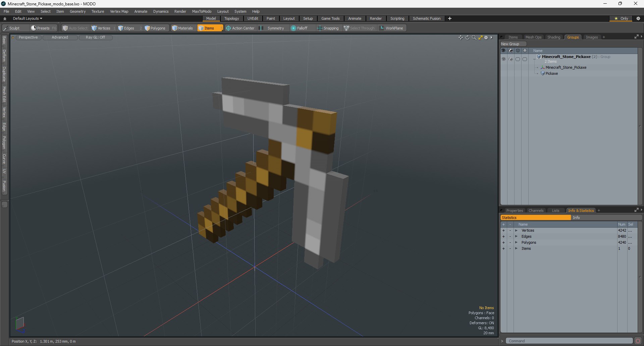Viewport: 644px width, 346px height.
Task: Toggle render camera of Minecraft_Stone_Pickaxe group
Action: pyautogui.click(x=511, y=59)
